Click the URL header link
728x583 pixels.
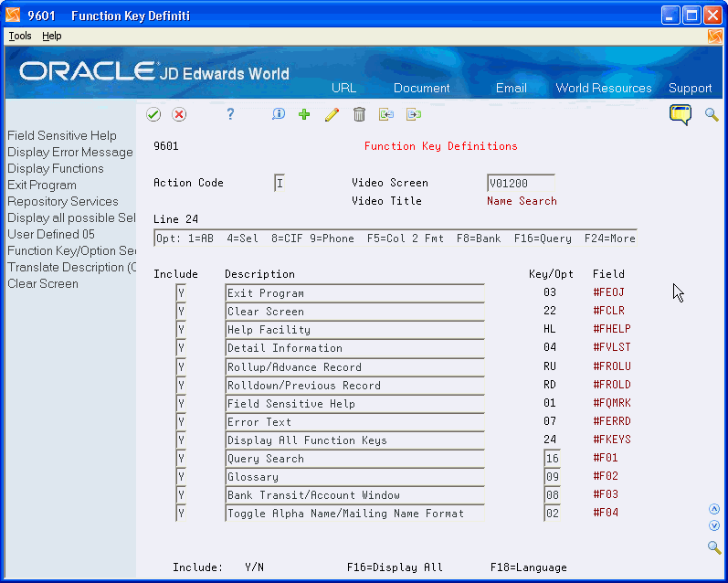pyautogui.click(x=343, y=88)
